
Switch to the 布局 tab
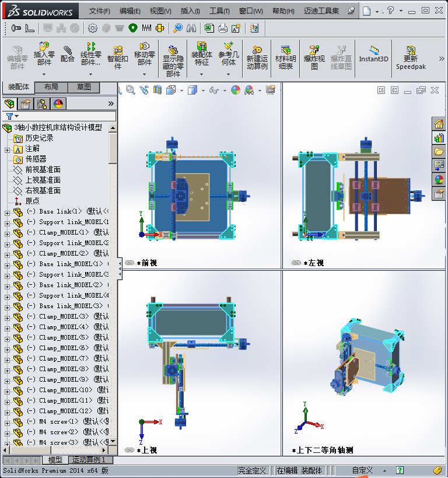click(51, 87)
